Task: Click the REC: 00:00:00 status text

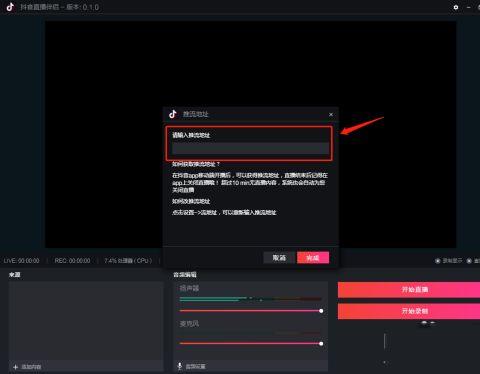Action: coord(72,260)
